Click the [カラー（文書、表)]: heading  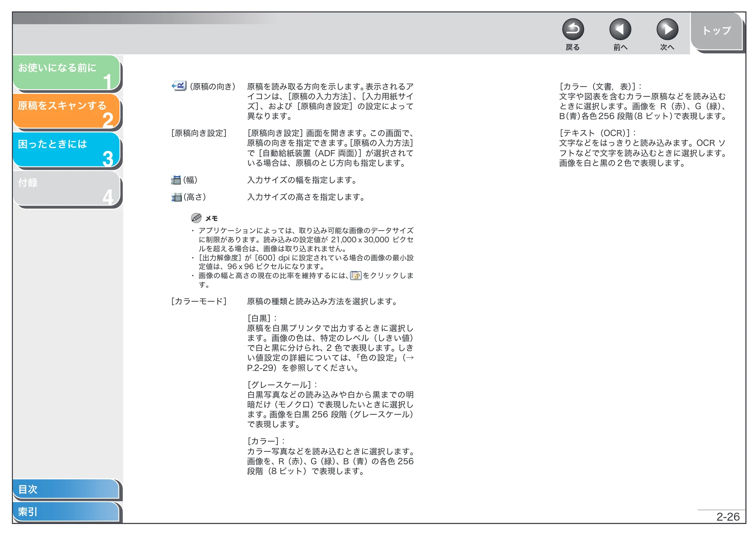(x=600, y=87)
